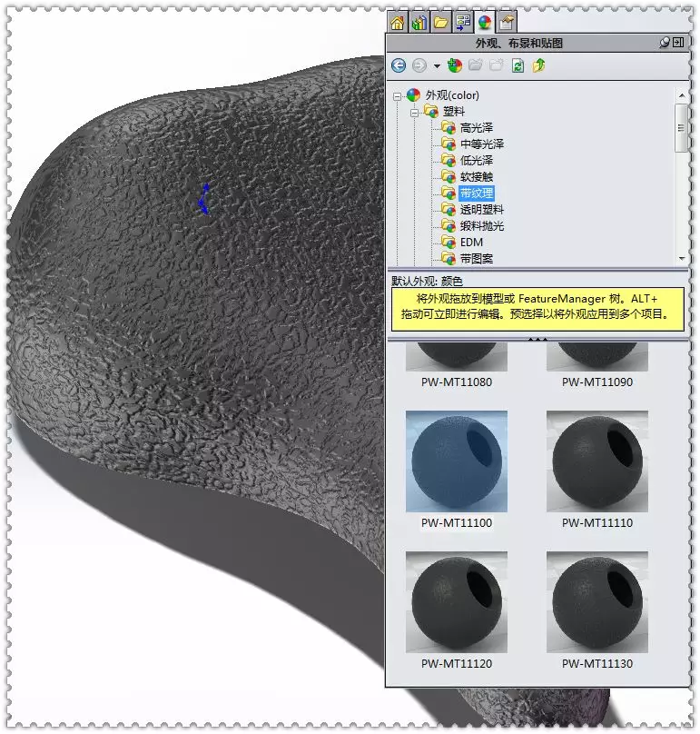This screenshot has width=700, height=734.
Task: Click the add file location icon
Action: (x=454, y=65)
